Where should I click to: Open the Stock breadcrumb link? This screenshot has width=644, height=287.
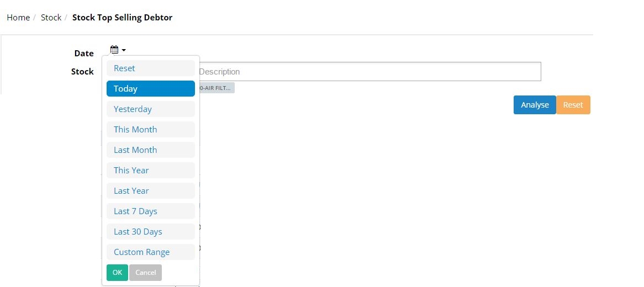click(51, 17)
